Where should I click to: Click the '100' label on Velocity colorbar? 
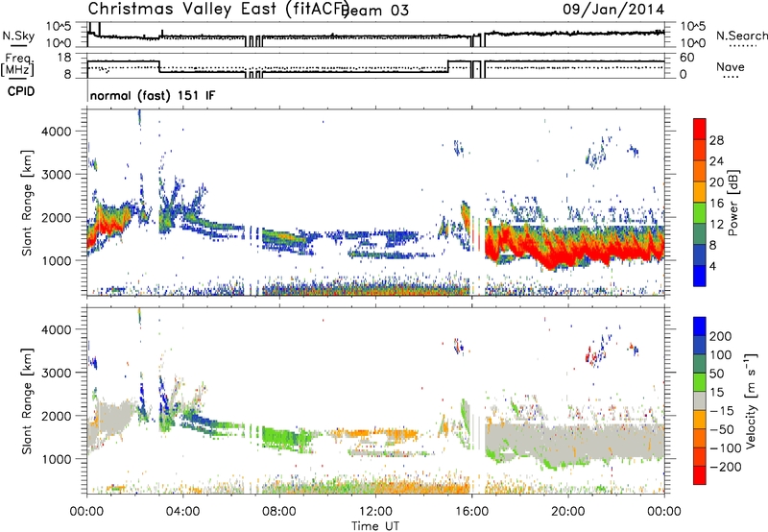point(721,355)
